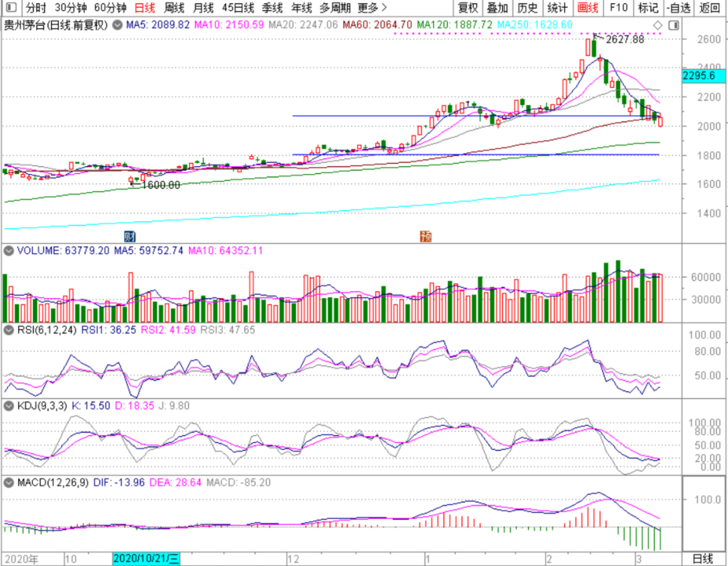The width and height of the screenshot is (728, 566).
Task: Switch to 60分钟 chart period
Action: [110, 8]
